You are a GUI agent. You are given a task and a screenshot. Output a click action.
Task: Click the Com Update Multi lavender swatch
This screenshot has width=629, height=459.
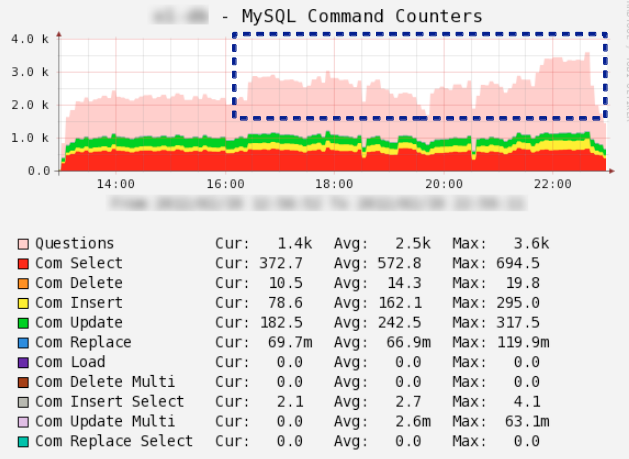pos(23,422)
